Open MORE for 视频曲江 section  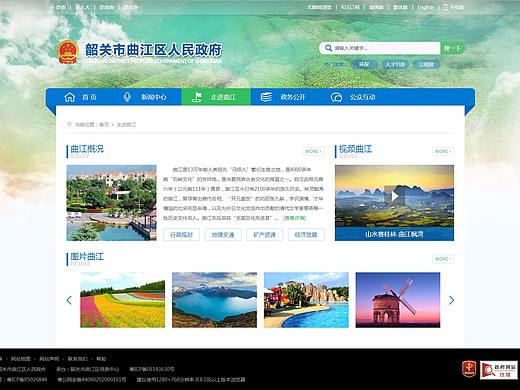(443, 151)
